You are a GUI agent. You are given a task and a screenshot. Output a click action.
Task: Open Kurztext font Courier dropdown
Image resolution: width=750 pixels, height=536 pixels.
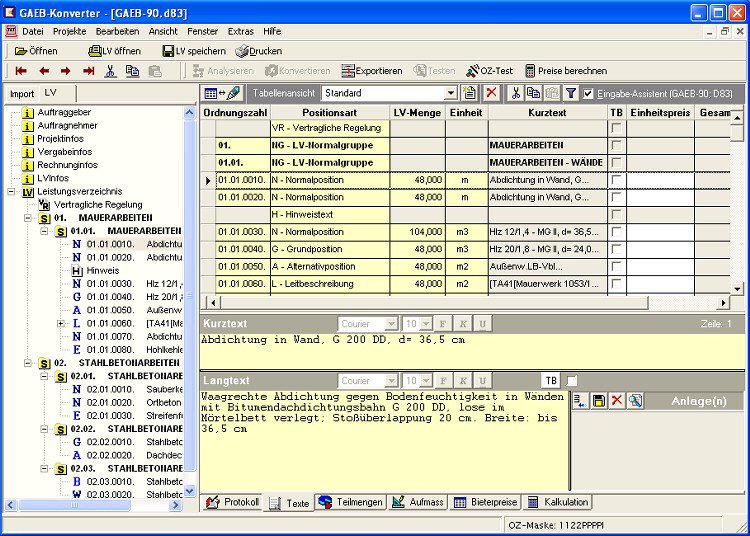pyautogui.click(x=391, y=324)
